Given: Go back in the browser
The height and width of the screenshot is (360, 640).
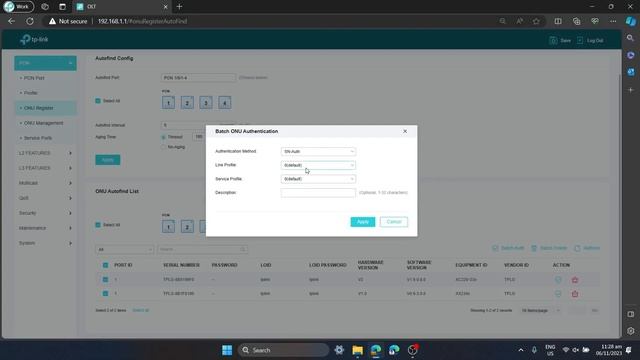Looking at the screenshot, I should click(11, 21).
